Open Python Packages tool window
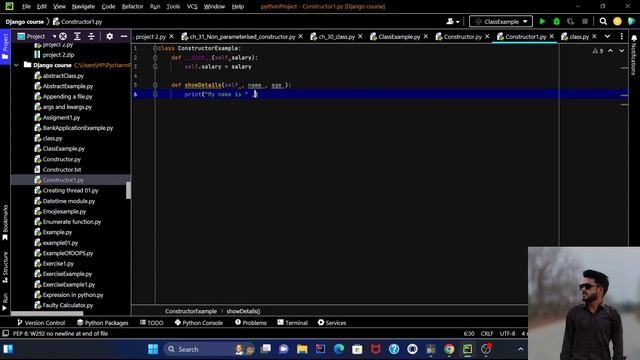 [102, 323]
